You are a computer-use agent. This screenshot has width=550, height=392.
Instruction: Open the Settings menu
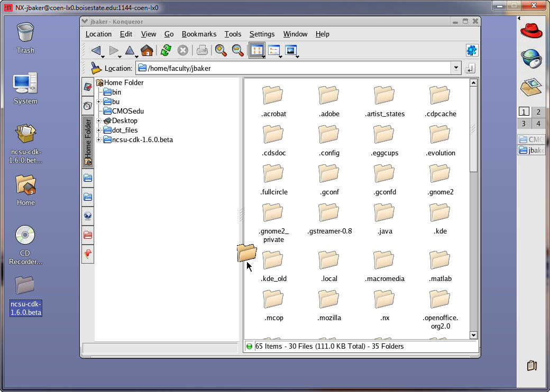(262, 34)
